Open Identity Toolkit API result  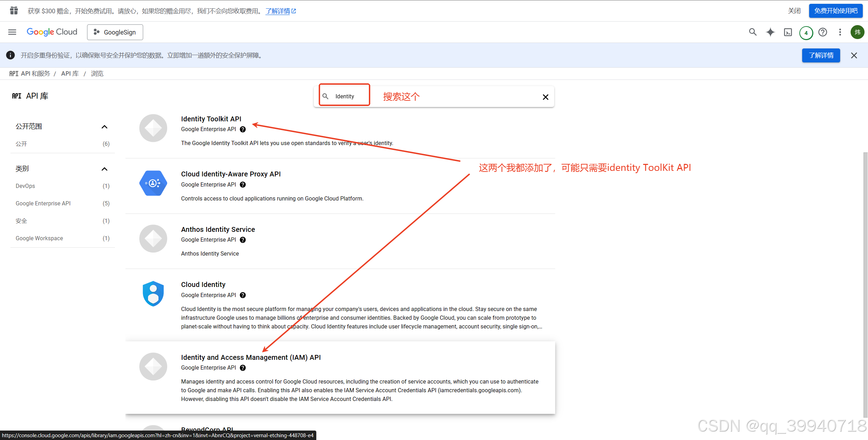pos(211,119)
